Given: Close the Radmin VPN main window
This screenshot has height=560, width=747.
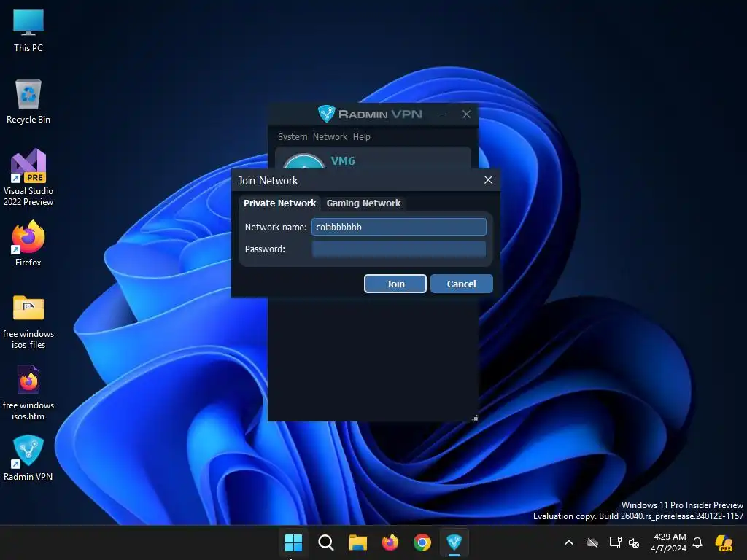Looking at the screenshot, I should coord(466,114).
